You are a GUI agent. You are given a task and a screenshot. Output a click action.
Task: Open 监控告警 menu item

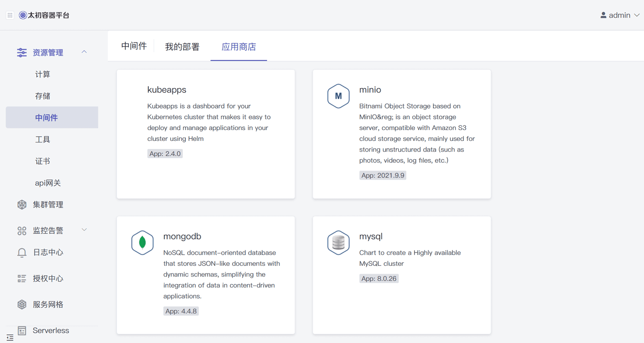pos(48,231)
